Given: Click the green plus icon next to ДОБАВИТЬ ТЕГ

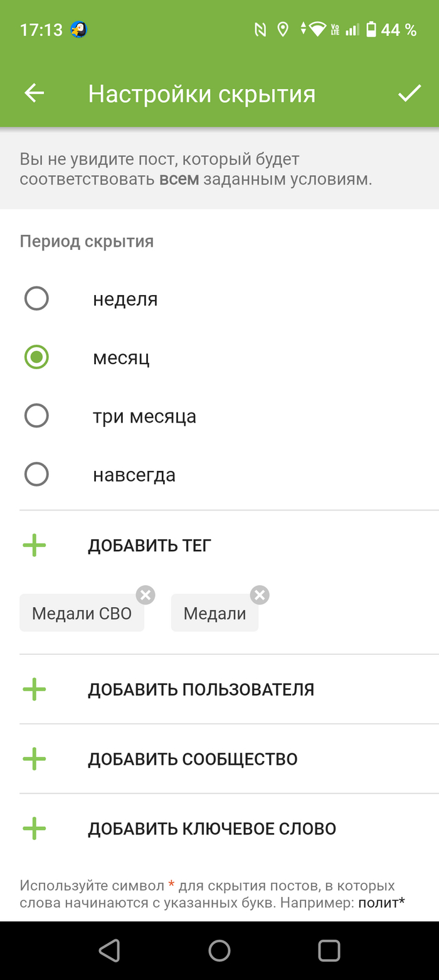Looking at the screenshot, I should [34, 544].
